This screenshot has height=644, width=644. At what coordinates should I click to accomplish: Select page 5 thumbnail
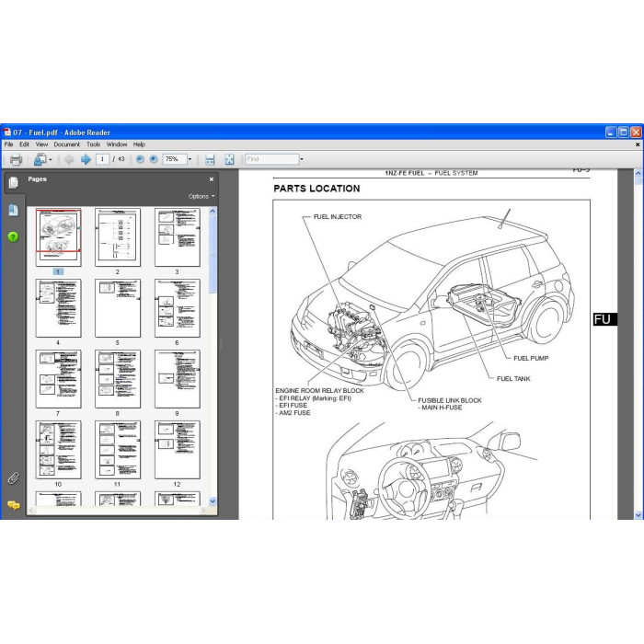tap(118, 308)
